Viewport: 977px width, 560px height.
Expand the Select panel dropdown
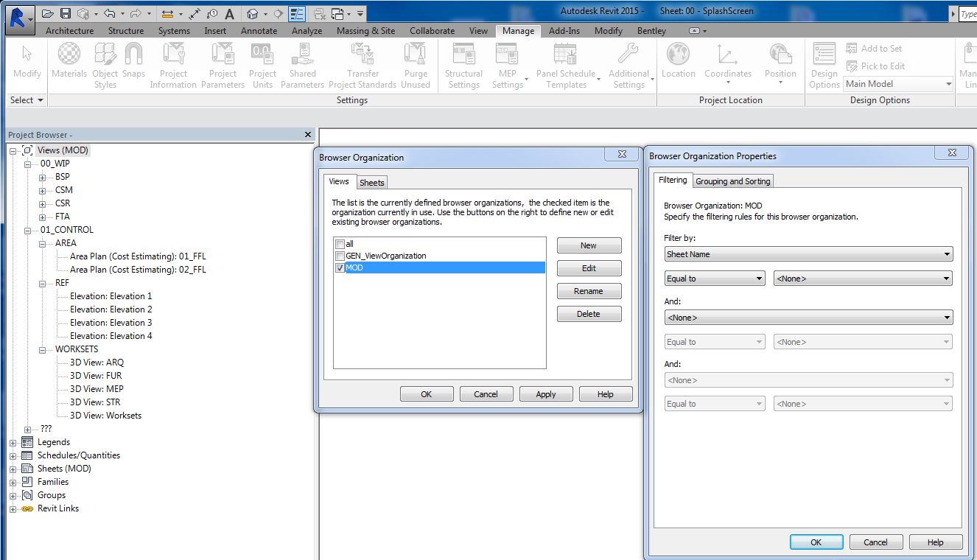click(27, 100)
